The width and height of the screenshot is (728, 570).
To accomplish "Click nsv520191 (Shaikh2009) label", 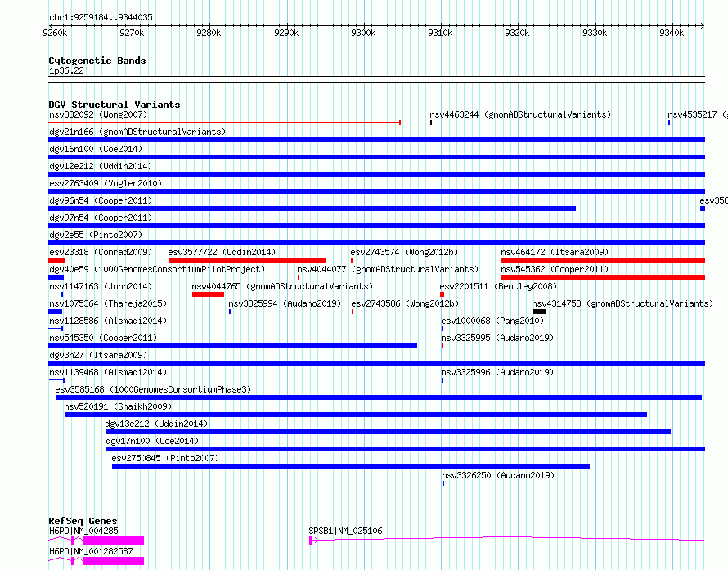I will (x=118, y=406).
